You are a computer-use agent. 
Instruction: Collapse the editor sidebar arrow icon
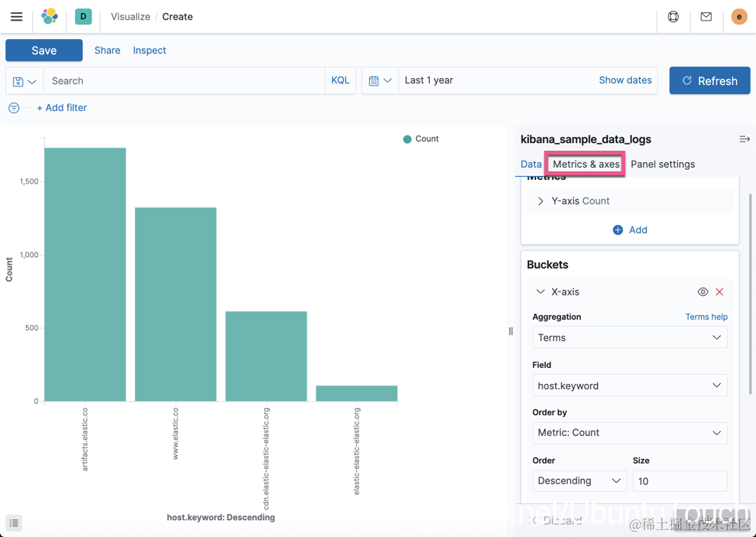[x=744, y=139]
